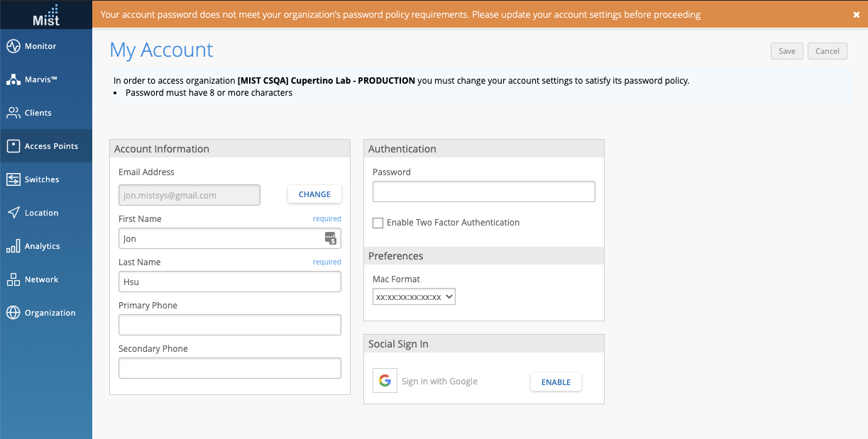This screenshot has width=868, height=439.
Task: Open the Organization globe icon
Action: tap(13, 313)
